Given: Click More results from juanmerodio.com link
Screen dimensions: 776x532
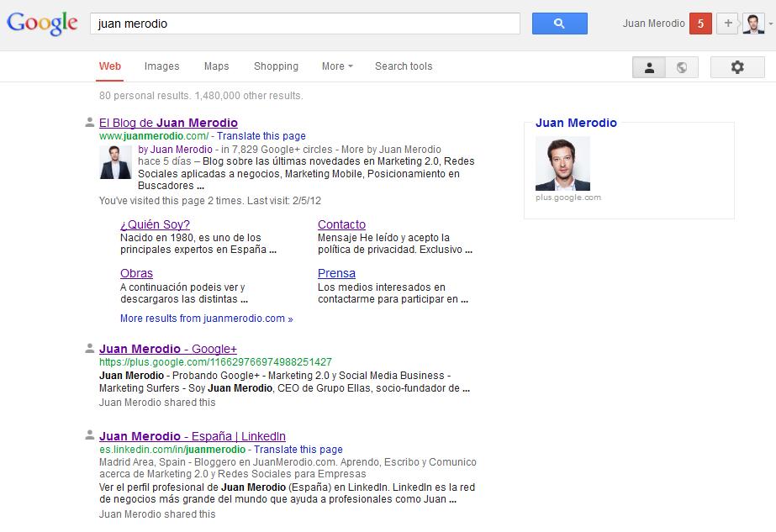Looking at the screenshot, I should (x=206, y=319).
